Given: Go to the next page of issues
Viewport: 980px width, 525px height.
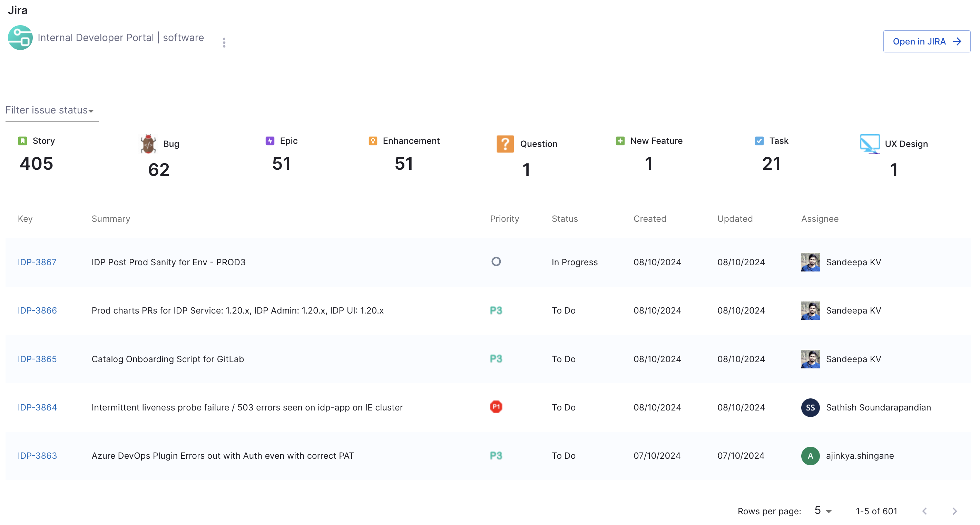Looking at the screenshot, I should click(954, 511).
